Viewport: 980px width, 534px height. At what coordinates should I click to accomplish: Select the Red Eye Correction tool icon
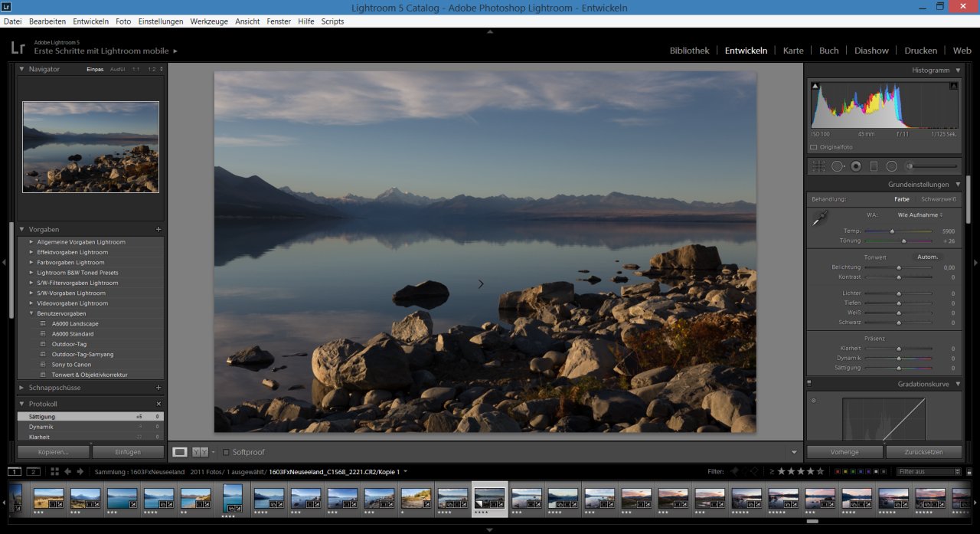(856, 166)
